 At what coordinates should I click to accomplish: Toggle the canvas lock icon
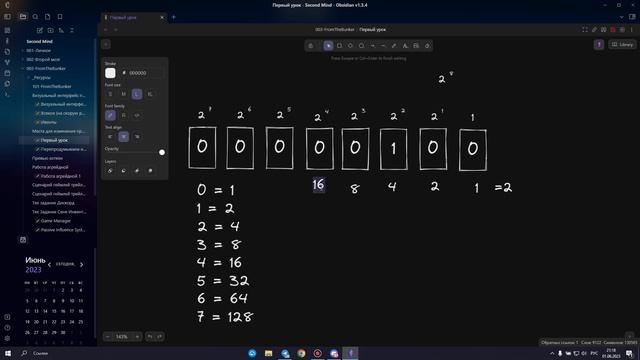[311, 46]
